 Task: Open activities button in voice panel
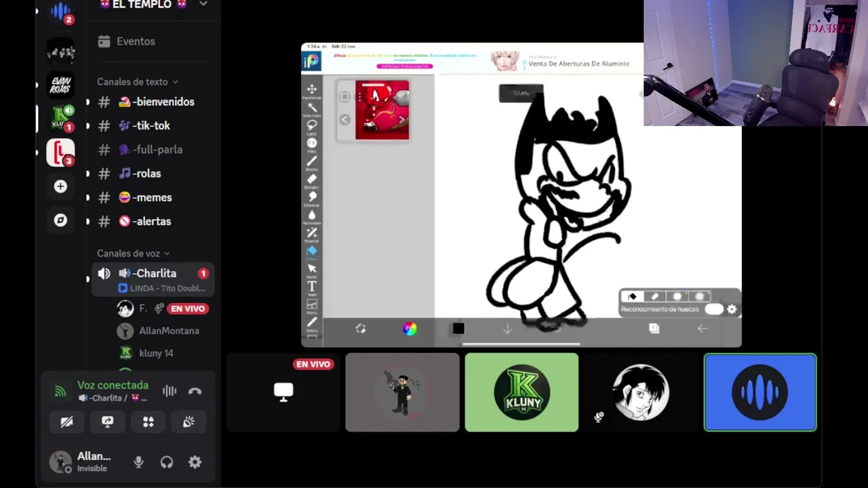148,422
